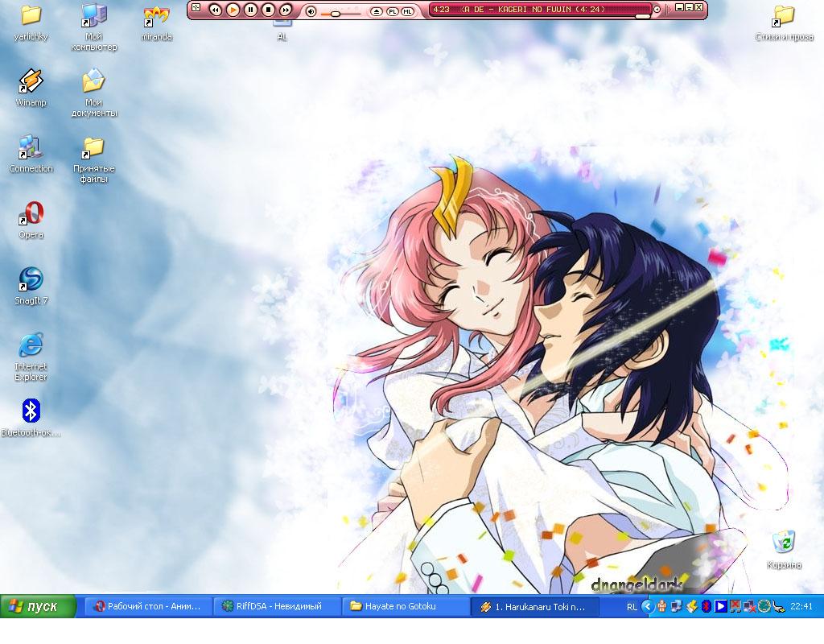Click Winamp play button
This screenshot has height=644, width=824.
[x=233, y=10]
